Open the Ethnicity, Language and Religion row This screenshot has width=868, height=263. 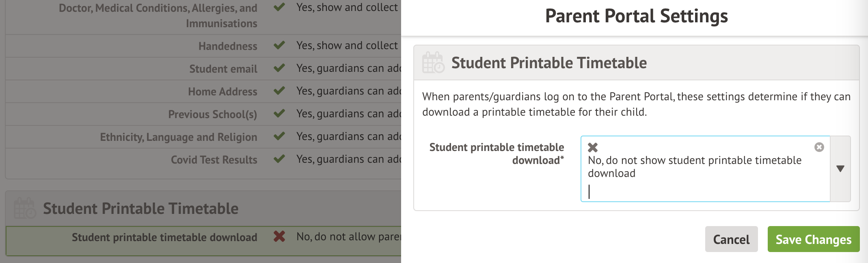click(179, 137)
